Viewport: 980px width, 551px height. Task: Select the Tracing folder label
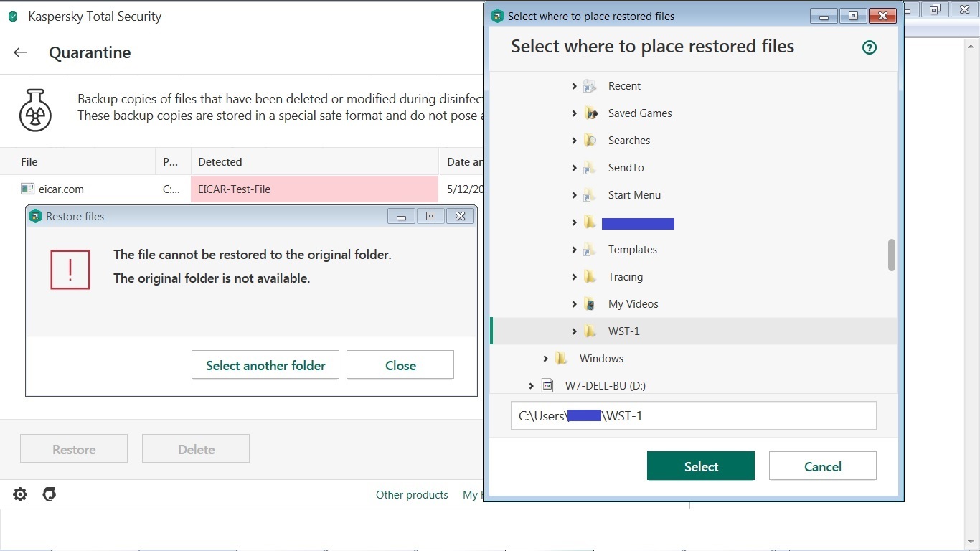pos(626,277)
